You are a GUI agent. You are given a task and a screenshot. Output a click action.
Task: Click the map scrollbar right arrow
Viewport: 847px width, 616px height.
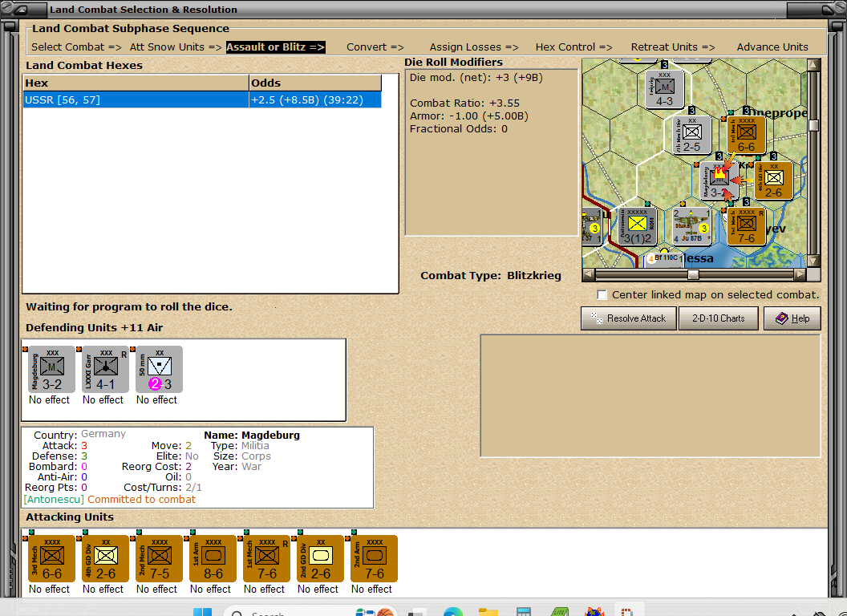[800, 274]
